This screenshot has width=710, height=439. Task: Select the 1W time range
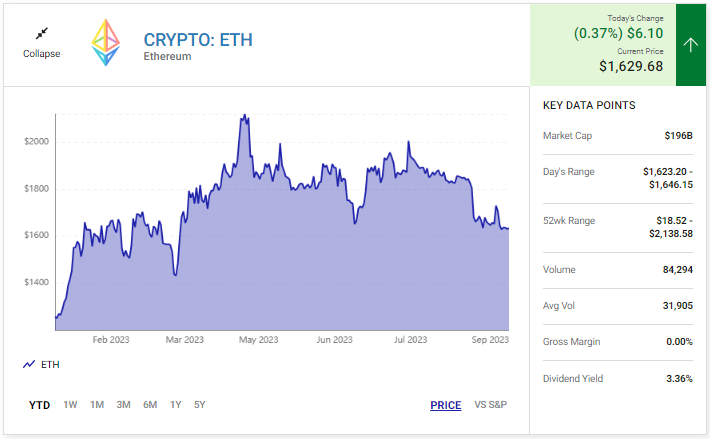coord(70,405)
